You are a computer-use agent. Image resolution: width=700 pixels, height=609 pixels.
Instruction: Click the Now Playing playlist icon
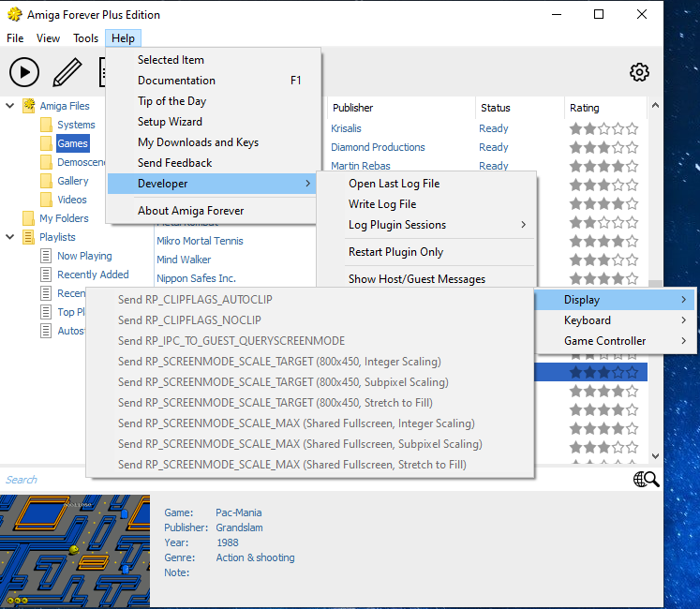(x=46, y=256)
